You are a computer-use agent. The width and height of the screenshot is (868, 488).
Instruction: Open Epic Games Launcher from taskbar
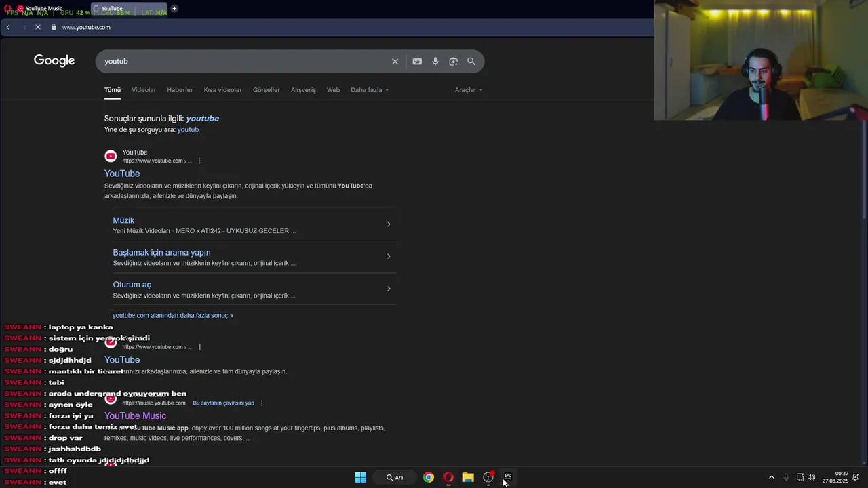tap(508, 477)
